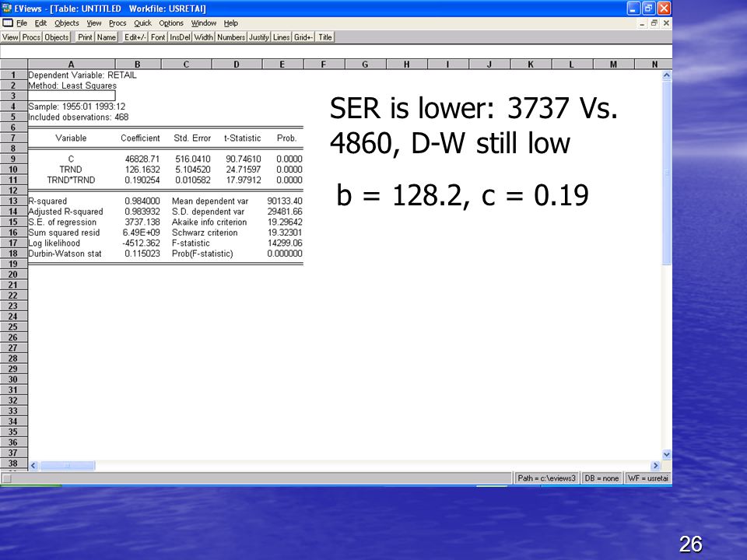This screenshot has height=560, width=747.
Task: Click the Print toolbar button
Action: point(86,37)
